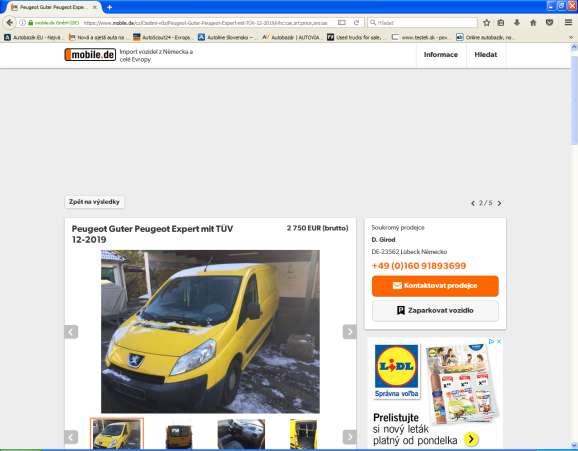
Task: Select the Peugeot Guter Peugeot Expert tab
Action: coord(52,7)
